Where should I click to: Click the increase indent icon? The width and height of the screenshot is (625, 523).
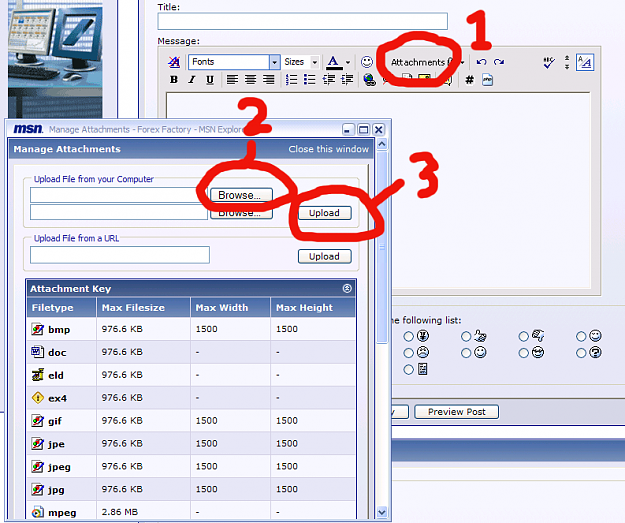(347, 80)
